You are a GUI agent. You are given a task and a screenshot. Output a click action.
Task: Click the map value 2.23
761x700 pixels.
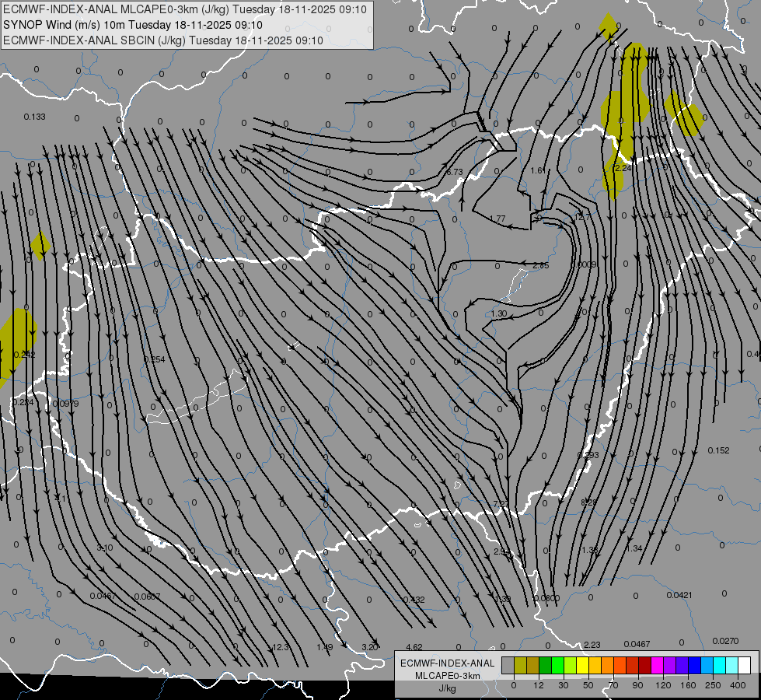(592, 645)
